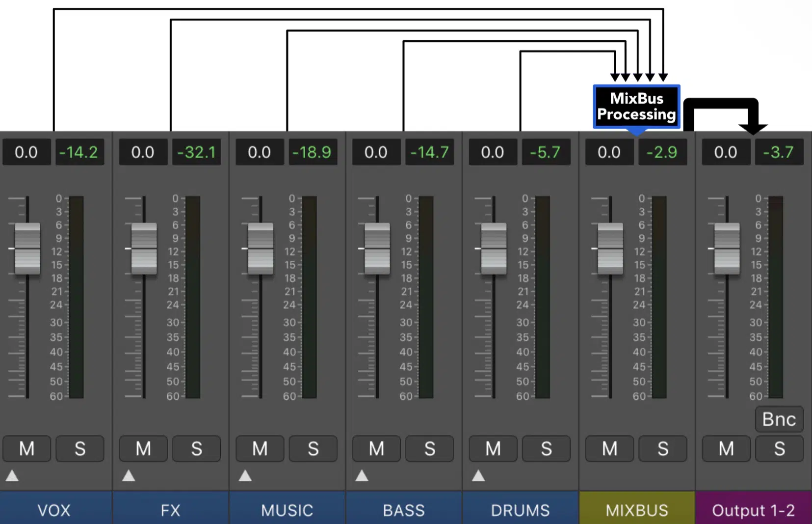Screen dimensions: 812x524
Task: Solo the MIXBUS channel
Action: [663, 448]
